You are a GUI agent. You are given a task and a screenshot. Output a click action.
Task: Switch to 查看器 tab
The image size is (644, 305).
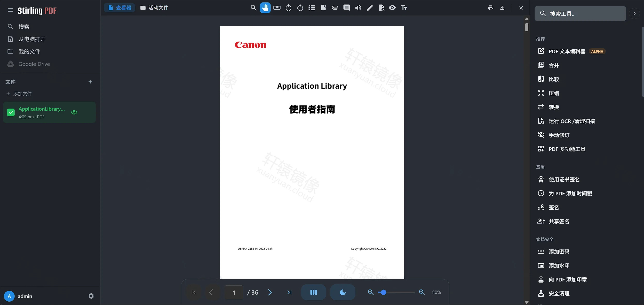[120, 8]
